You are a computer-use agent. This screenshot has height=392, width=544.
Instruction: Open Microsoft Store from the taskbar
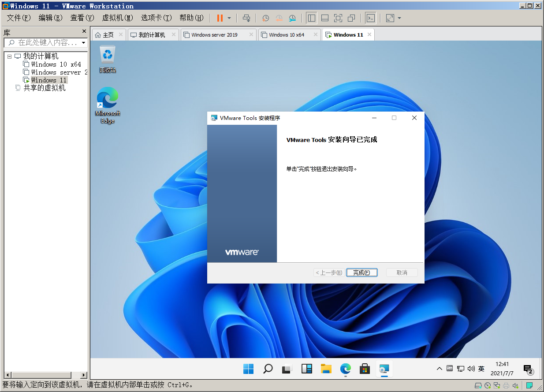(365, 369)
